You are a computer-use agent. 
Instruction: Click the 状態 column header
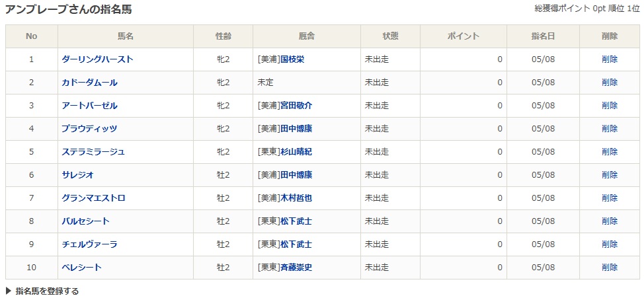pos(391,36)
